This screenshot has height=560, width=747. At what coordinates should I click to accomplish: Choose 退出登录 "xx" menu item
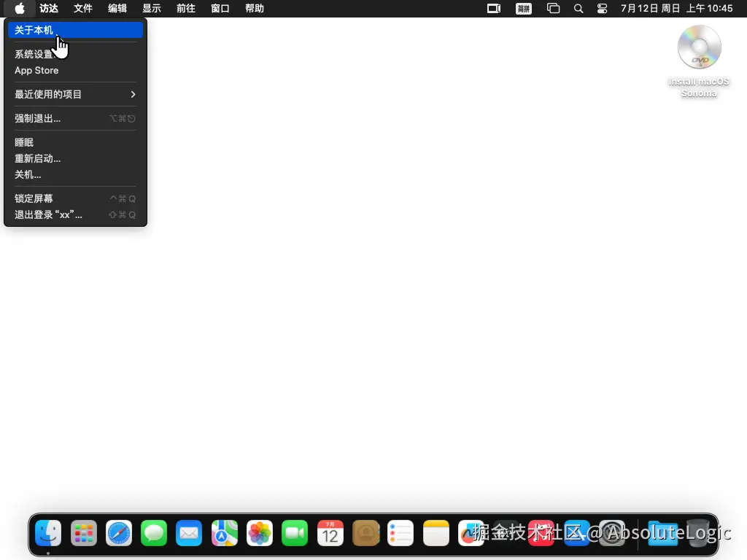tap(75, 215)
